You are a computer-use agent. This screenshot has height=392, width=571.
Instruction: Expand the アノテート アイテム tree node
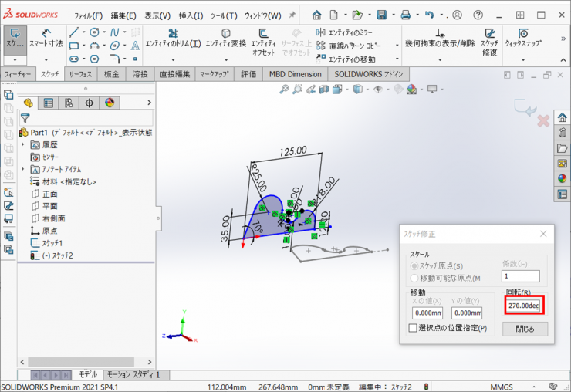pos(23,169)
